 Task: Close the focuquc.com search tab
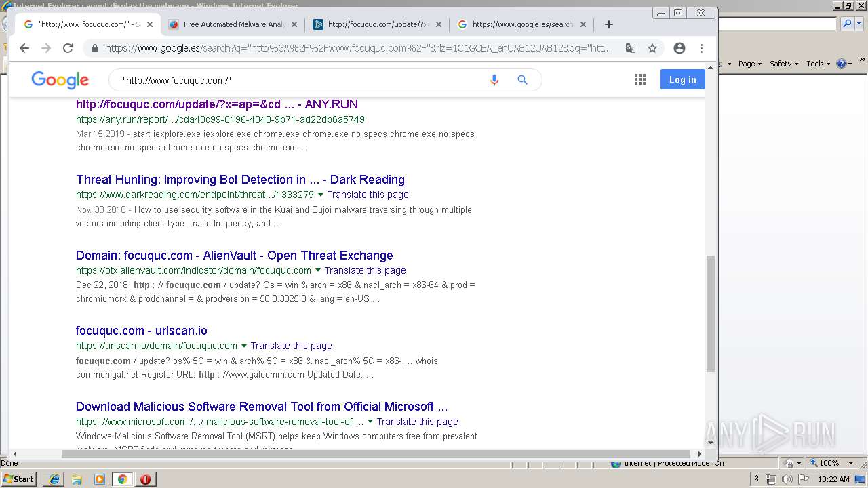150,24
